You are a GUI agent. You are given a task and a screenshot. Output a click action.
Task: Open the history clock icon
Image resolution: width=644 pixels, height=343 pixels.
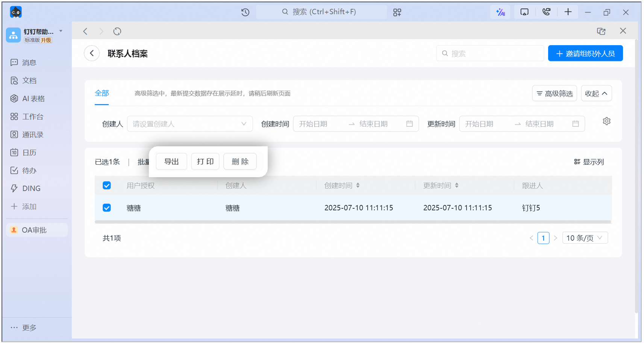tap(245, 12)
